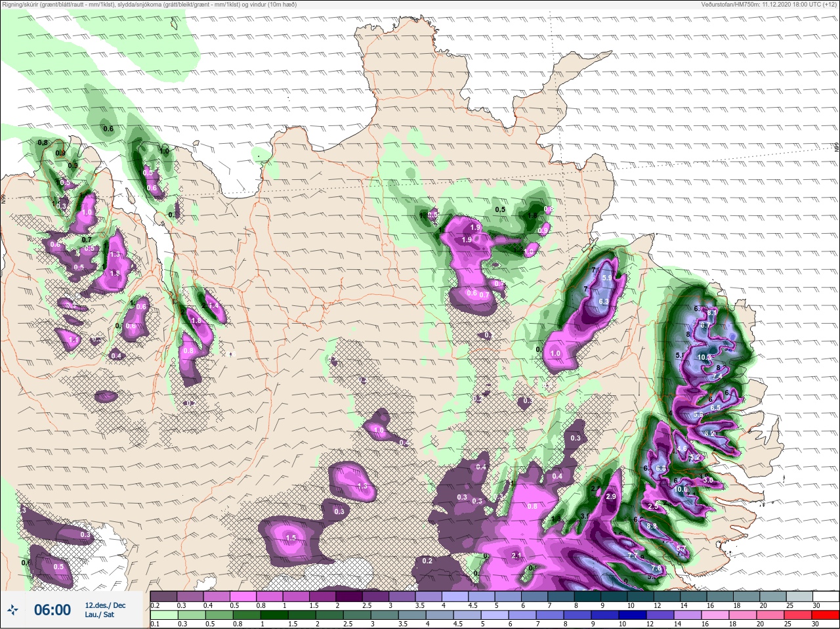Pick the bright pink swatch between 0.5 and 0.8, upper legend
This screenshot has height=629, width=840.
pos(243,596)
